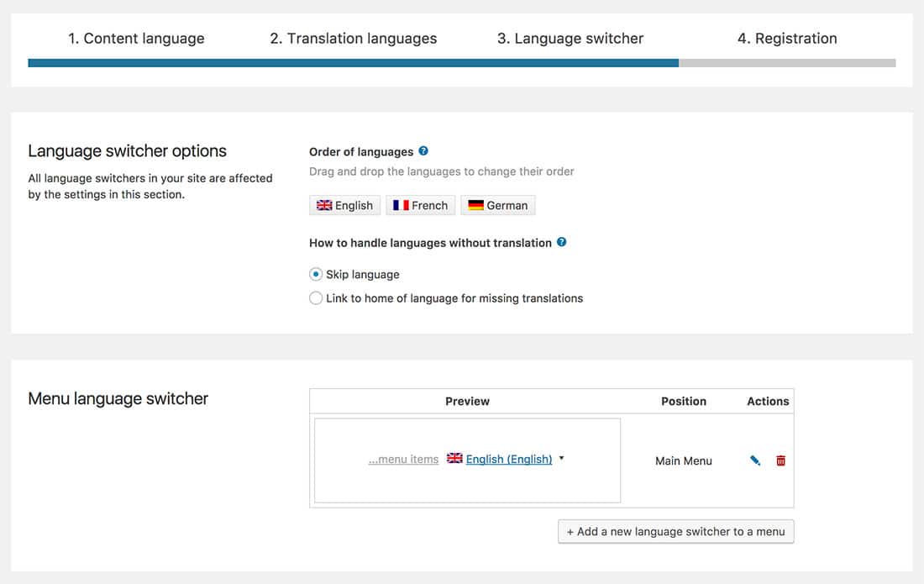
Task: Jump to step 4. Registration
Action: (x=787, y=39)
